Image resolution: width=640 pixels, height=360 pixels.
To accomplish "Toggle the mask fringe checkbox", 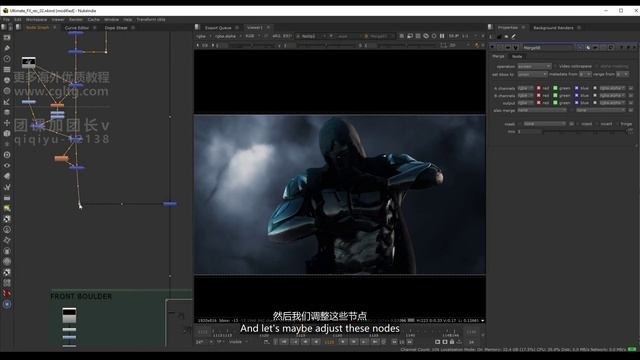I will 618,124.
